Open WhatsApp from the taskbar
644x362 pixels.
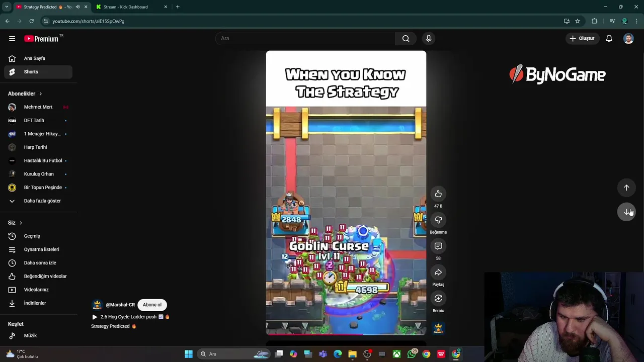tap(412, 354)
